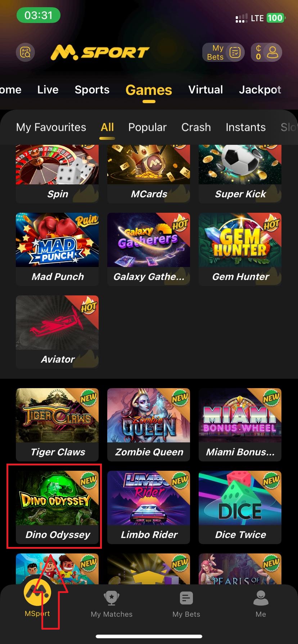Switch to the Live tab
The image size is (298, 644).
pyautogui.click(x=48, y=89)
